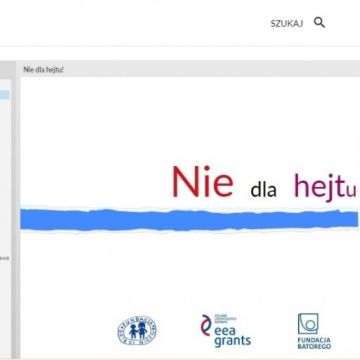Click the gray header above the left sidebar list

(x=6, y=70)
